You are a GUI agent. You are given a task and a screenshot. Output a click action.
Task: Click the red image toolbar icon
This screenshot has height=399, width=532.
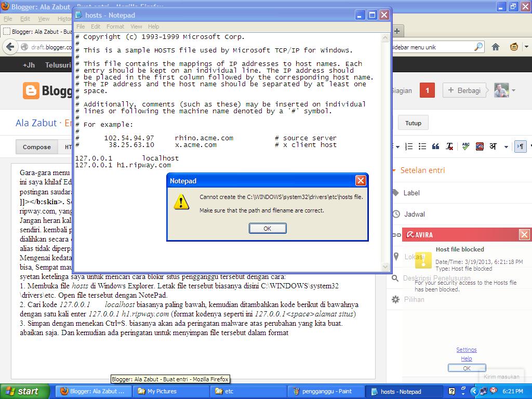click(480, 147)
